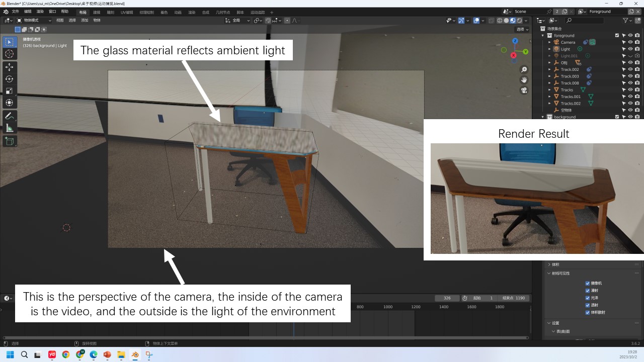644x362 pixels.
Task: Open the 文件 menu
Action: pos(16,12)
